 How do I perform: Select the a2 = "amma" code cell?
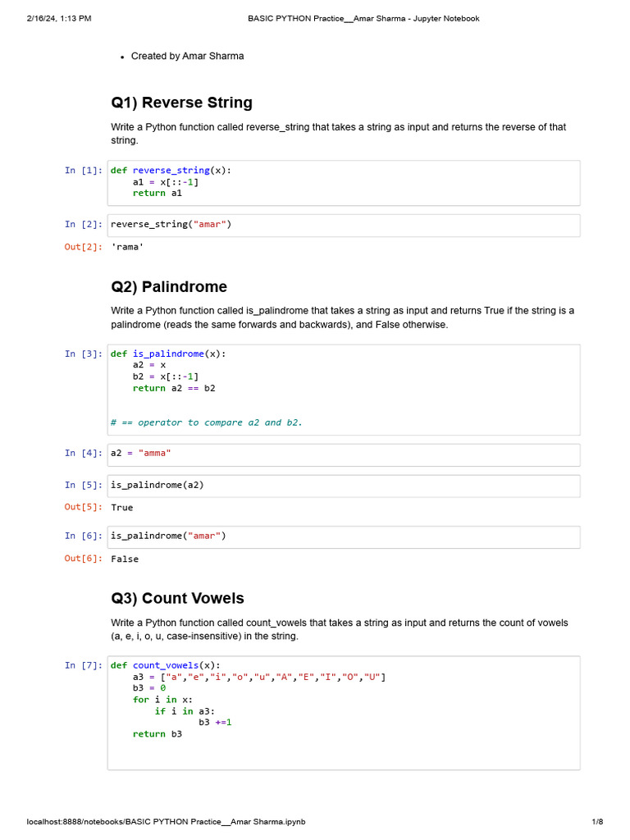tap(343, 454)
